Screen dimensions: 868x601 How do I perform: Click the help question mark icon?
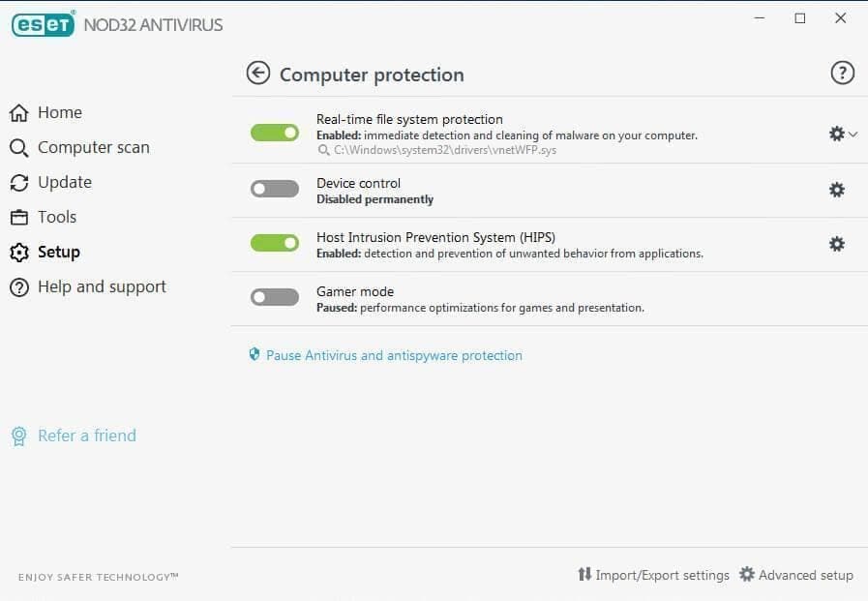[x=842, y=73]
